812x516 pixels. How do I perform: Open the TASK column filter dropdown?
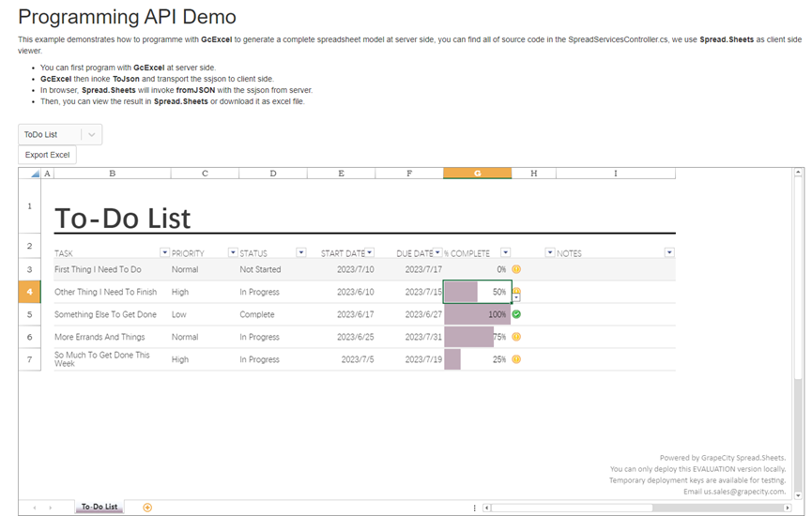(164, 252)
